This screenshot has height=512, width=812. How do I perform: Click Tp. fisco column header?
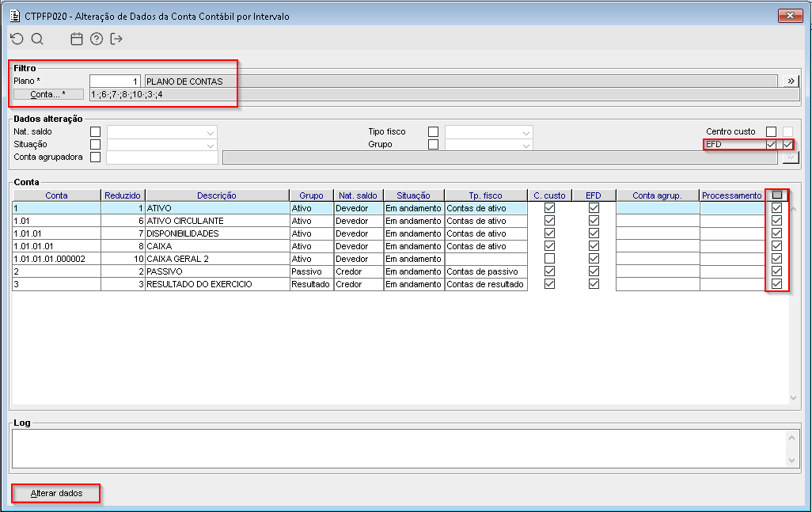486,195
